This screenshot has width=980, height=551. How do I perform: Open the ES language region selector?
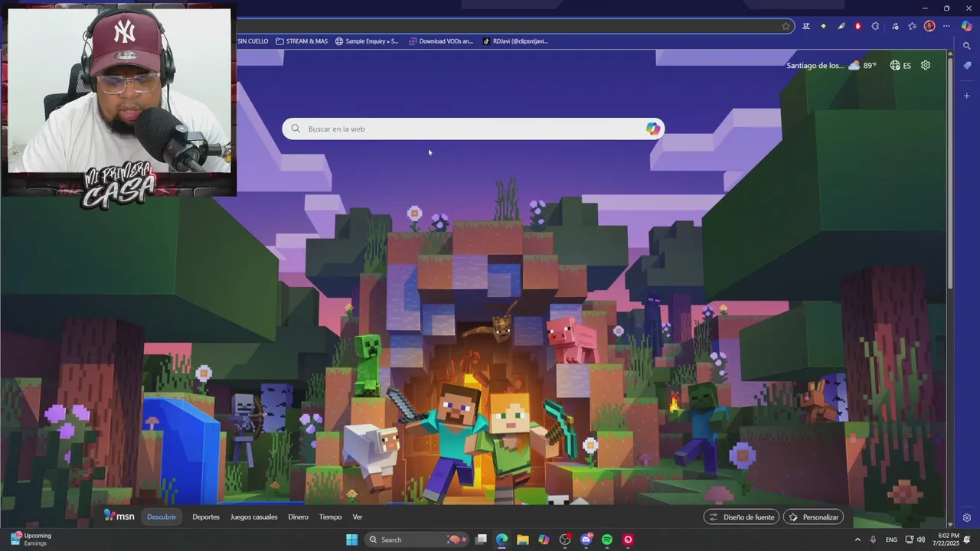pos(900,65)
